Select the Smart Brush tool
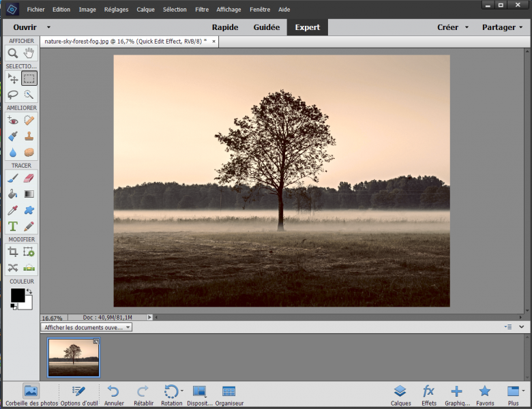 13,136
